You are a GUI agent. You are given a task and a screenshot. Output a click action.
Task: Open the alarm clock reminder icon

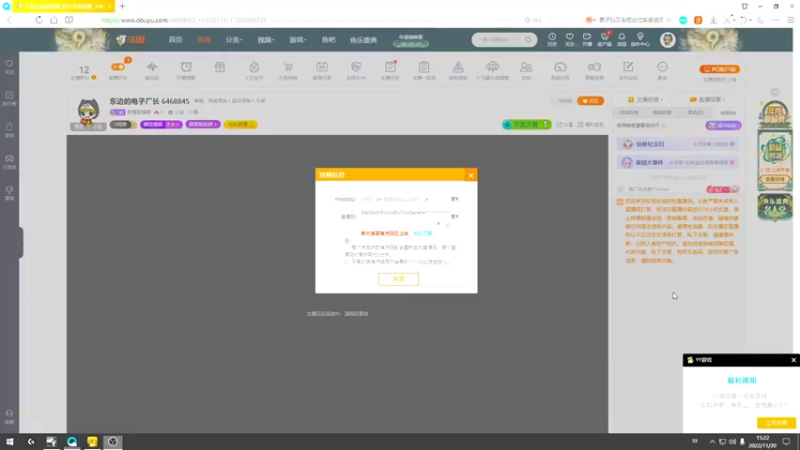(186, 67)
